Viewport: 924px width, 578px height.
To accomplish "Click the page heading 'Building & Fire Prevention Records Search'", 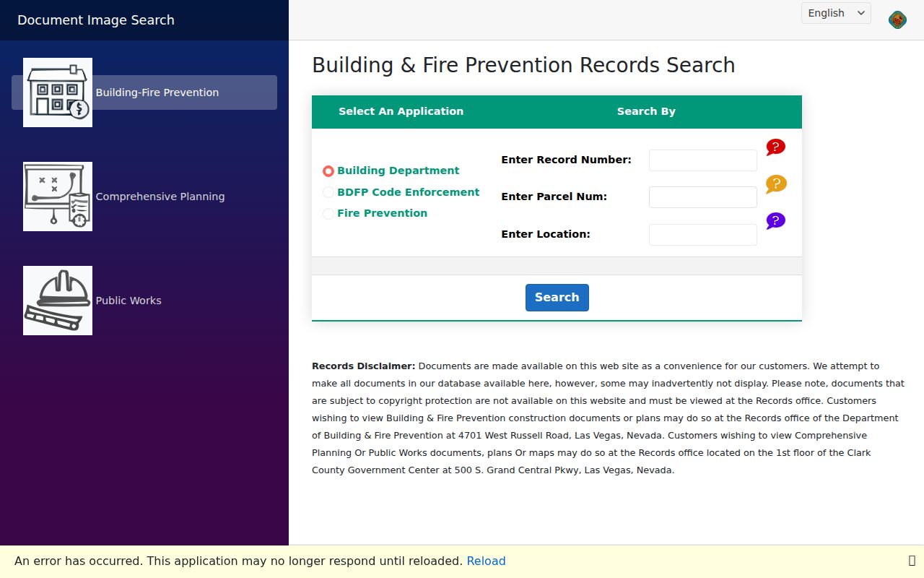I will 523,65.
